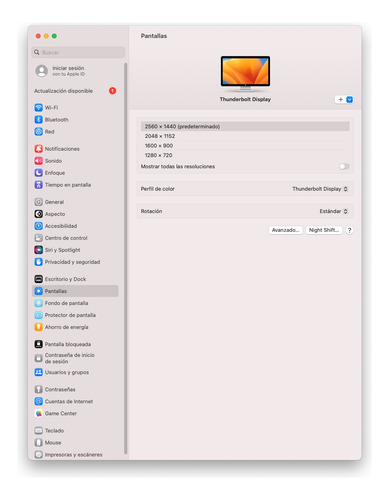Screen dimensions: 389x500
Task: Open Pantalla bloqueada icon
Action: click(x=39, y=344)
